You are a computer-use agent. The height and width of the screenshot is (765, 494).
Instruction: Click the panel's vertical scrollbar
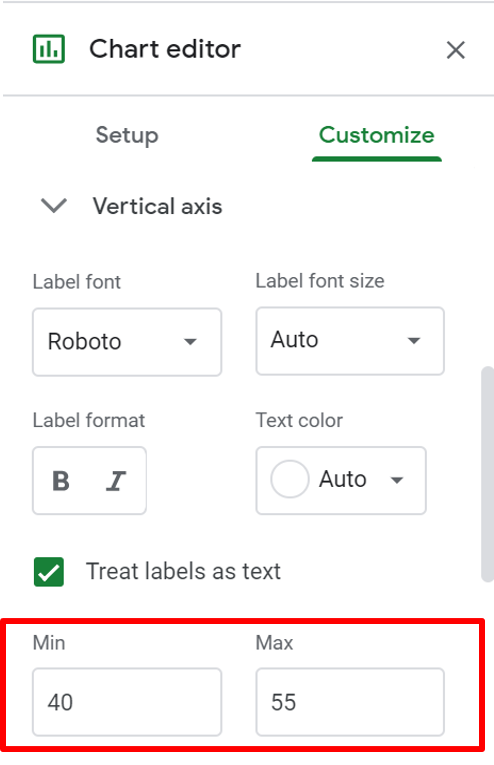pos(487,474)
